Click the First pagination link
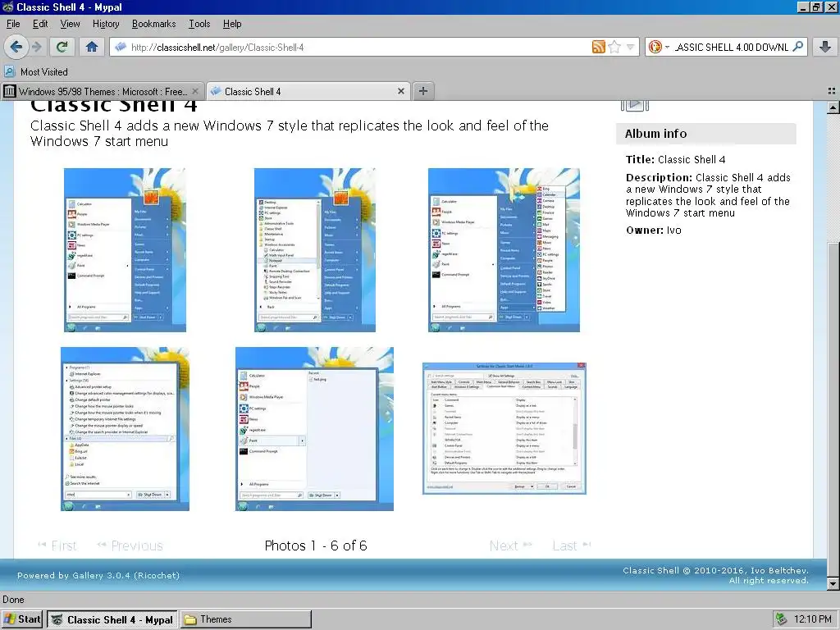 pyautogui.click(x=57, y=546)
